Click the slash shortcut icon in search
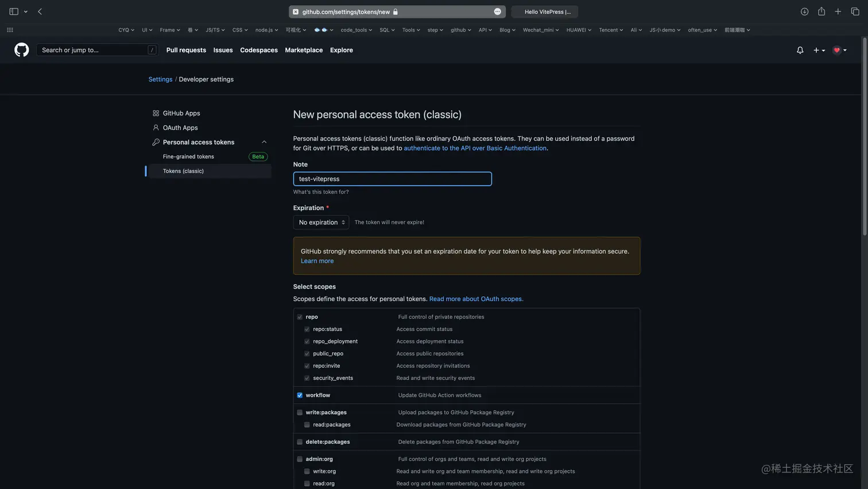The width and height of the screenshot is (868, 489). coord(152,50)
